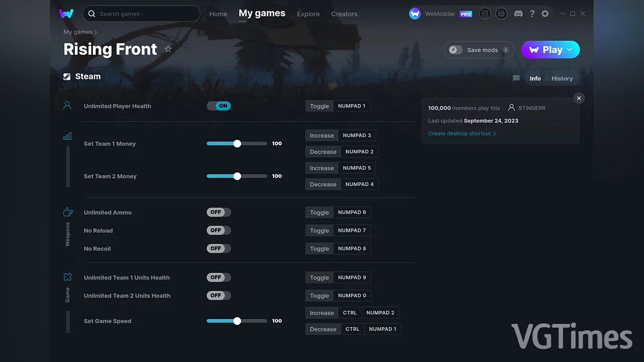The width and height of the screenshot is (644, 362).
Task: Enable the Unlimited Ammo toggle
Action: click(219, 212)
